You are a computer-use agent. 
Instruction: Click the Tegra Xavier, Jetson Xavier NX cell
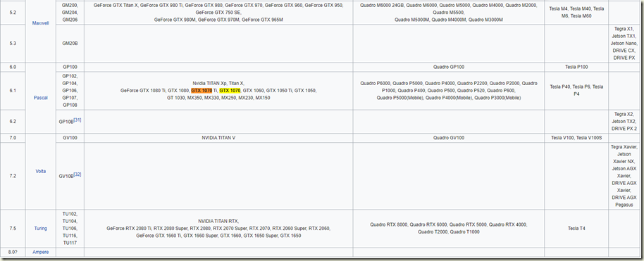coord(624,176)
